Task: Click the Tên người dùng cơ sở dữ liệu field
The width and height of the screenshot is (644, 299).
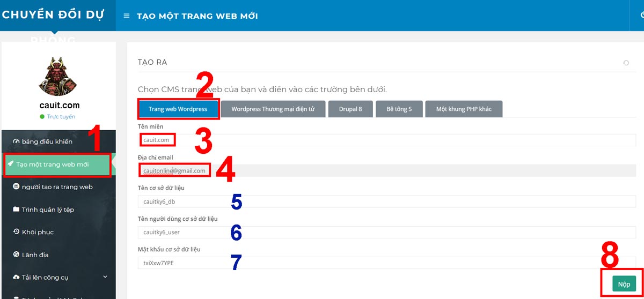Action: 386,233
